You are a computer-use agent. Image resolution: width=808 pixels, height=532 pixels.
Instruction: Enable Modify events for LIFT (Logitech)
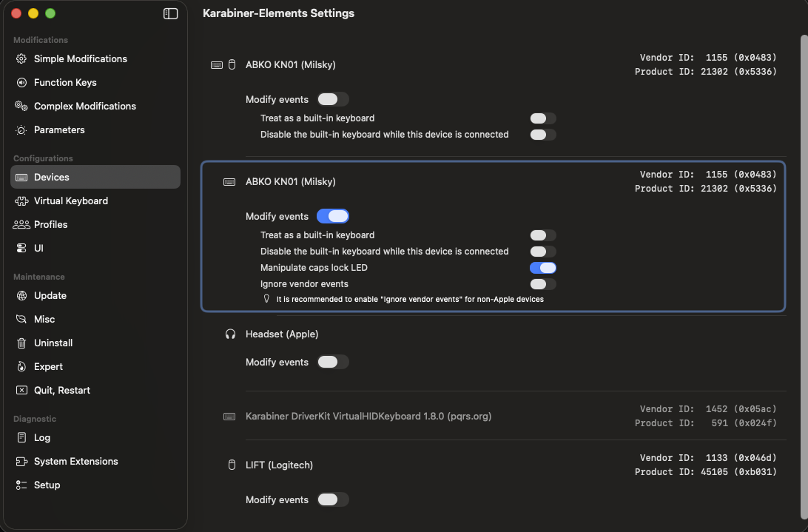333,500
